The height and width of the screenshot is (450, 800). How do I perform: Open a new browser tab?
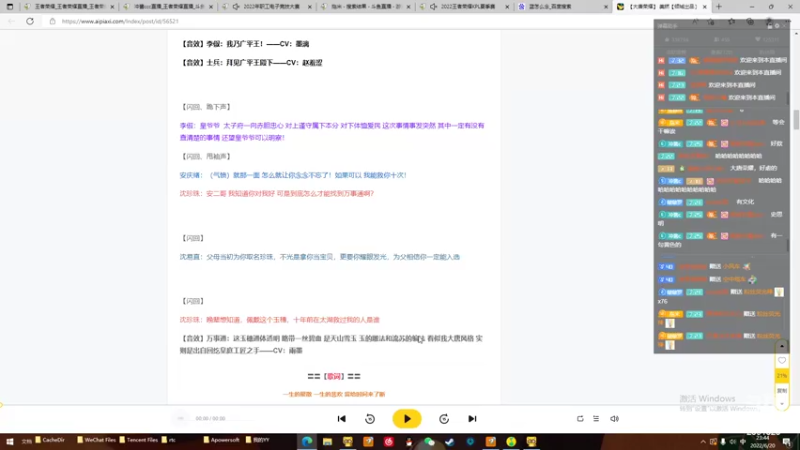click(x=719, y=7)
